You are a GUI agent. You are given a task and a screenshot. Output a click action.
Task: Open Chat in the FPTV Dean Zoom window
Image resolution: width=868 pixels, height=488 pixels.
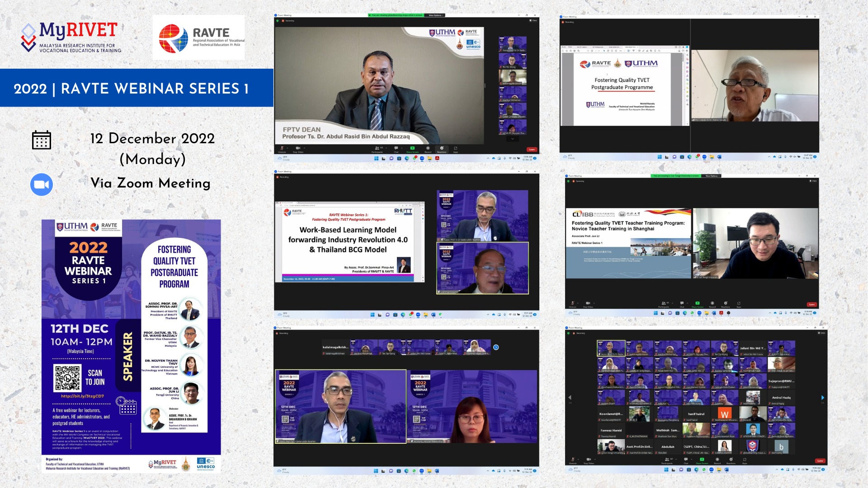(396, 149)
